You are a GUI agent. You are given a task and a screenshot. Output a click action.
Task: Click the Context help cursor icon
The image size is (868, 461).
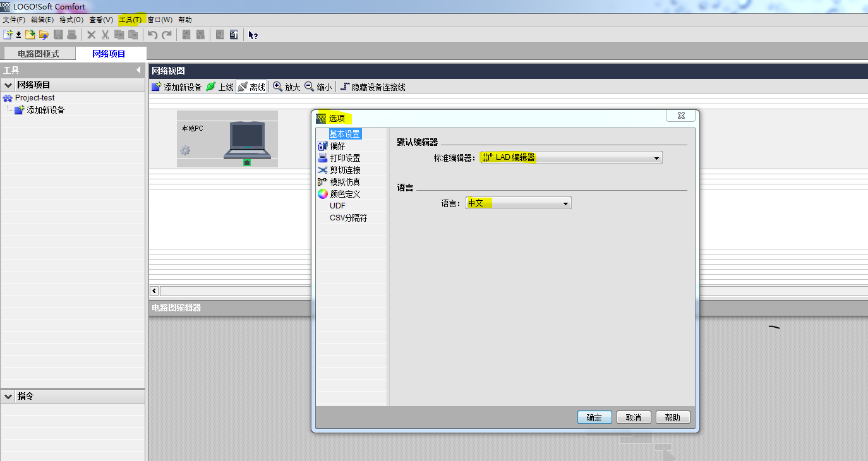point(253,35)
